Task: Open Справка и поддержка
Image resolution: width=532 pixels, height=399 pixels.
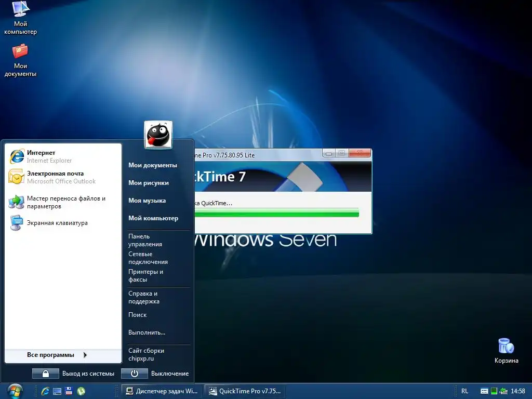Action: [x=144, y=297]
